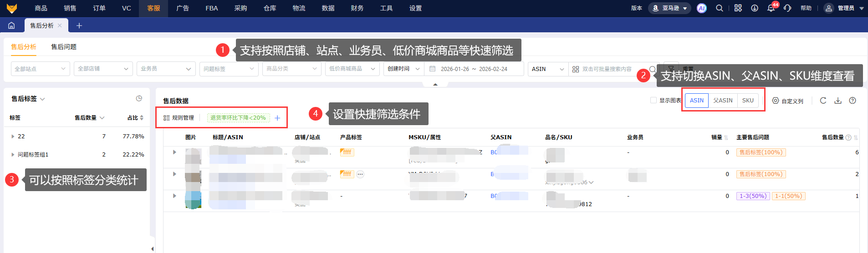868x253 pixels.
Task: Click the refresh icon above the table
Action: point(823,101)
